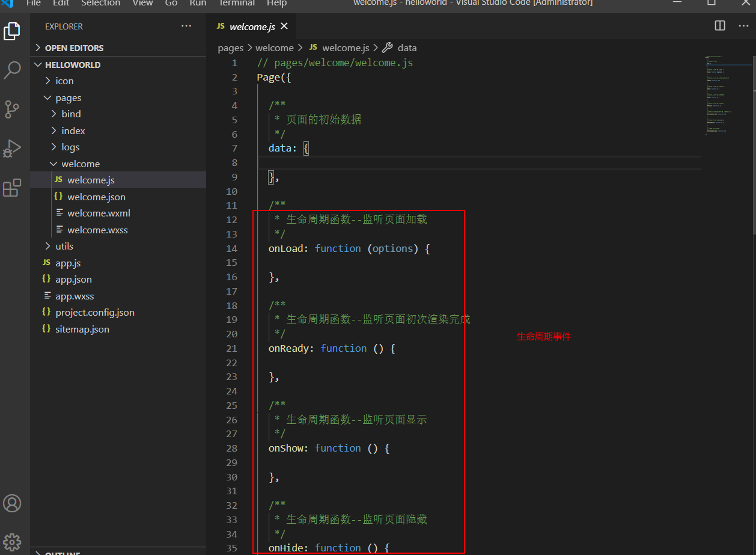Expand the icon folder

118,81
